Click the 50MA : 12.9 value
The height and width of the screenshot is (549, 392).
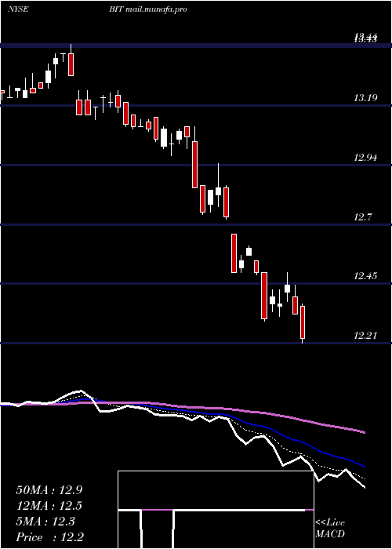49,490
